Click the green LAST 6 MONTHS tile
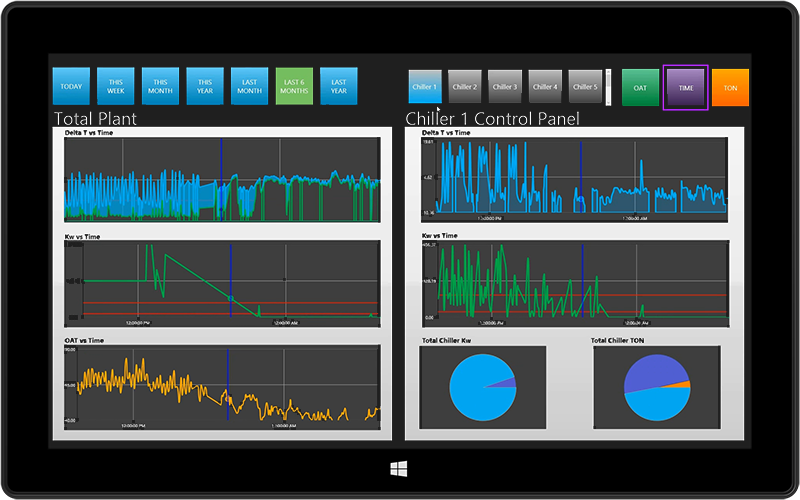Viewport: 800px width, 500px height. tap(294, 87)
